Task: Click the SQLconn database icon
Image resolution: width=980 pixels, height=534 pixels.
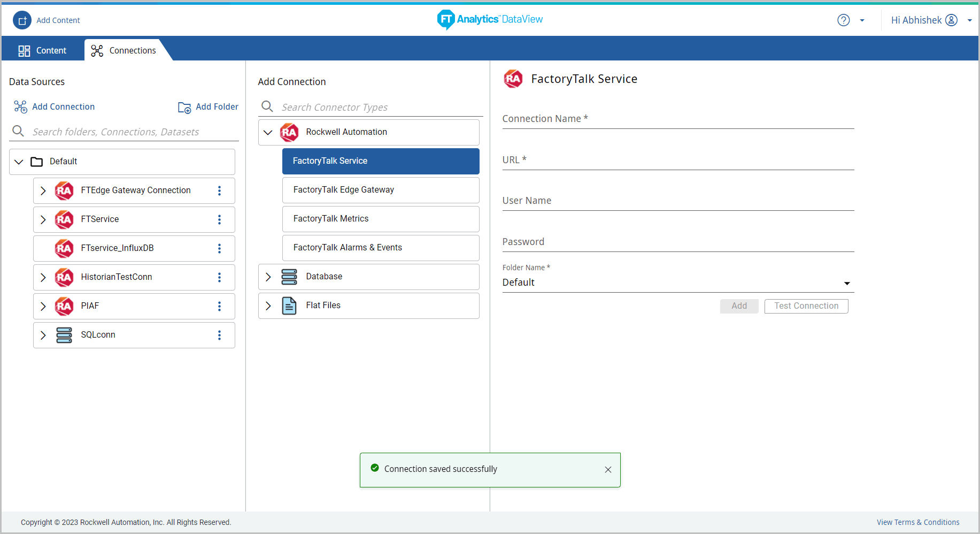Action: (x=64, y=335)
